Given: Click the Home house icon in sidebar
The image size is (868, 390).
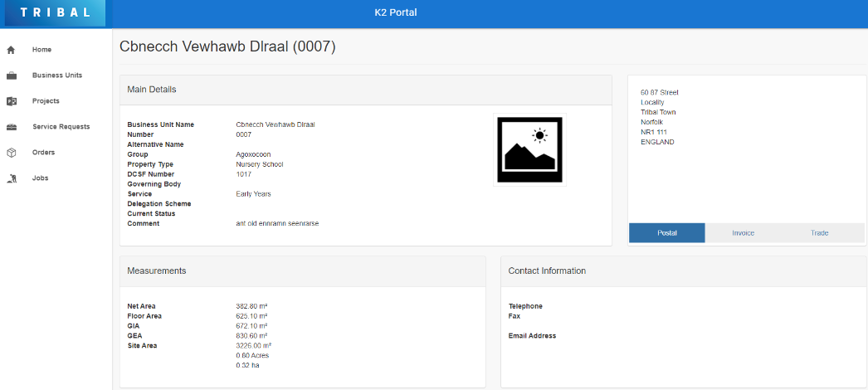Looking at the screenshot, I should (12, 50).
